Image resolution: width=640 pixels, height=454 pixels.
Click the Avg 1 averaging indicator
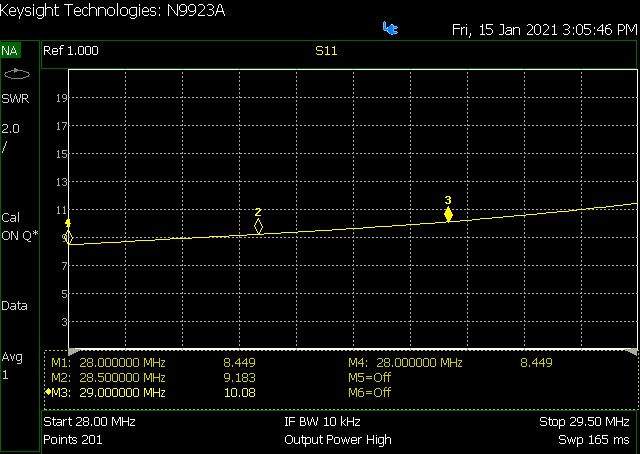coord(12,366)
